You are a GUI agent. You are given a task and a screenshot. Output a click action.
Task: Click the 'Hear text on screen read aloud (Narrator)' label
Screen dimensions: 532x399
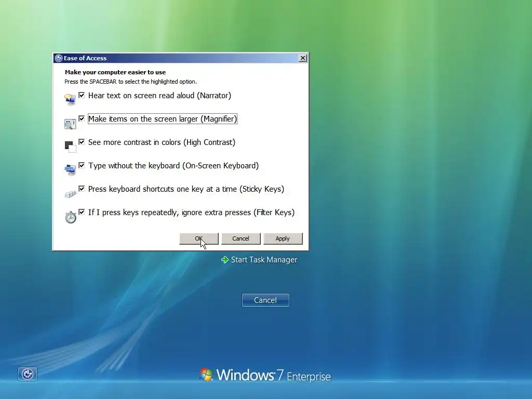tap(159, 96)
